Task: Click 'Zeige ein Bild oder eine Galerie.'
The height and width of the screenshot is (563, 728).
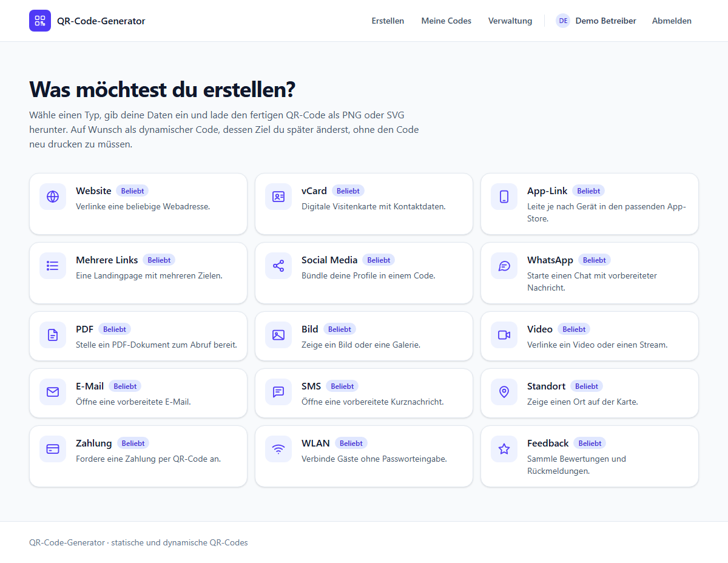Action: (x=361, y=345)
